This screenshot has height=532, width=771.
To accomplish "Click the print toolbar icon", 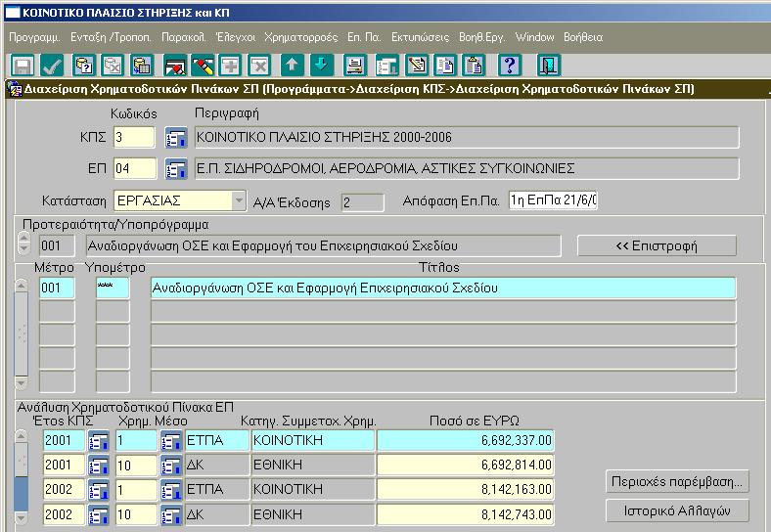I will click(355, 66).
